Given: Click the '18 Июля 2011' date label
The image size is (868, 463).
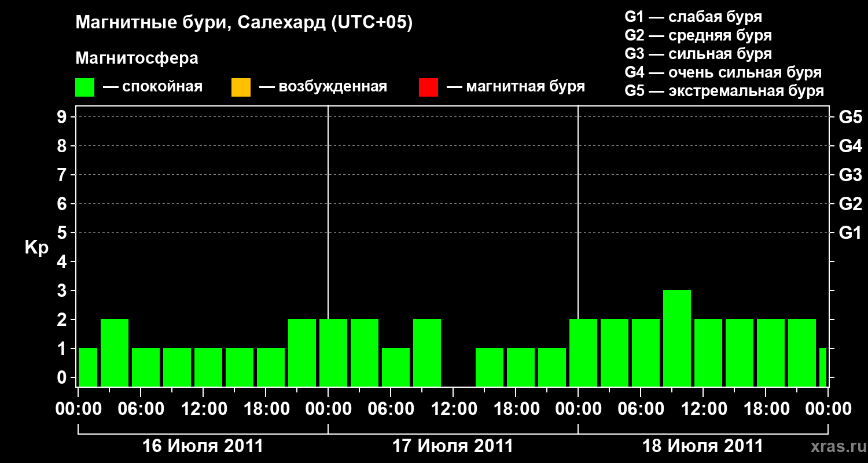Looking at the screenshot, I should (703, 446).
